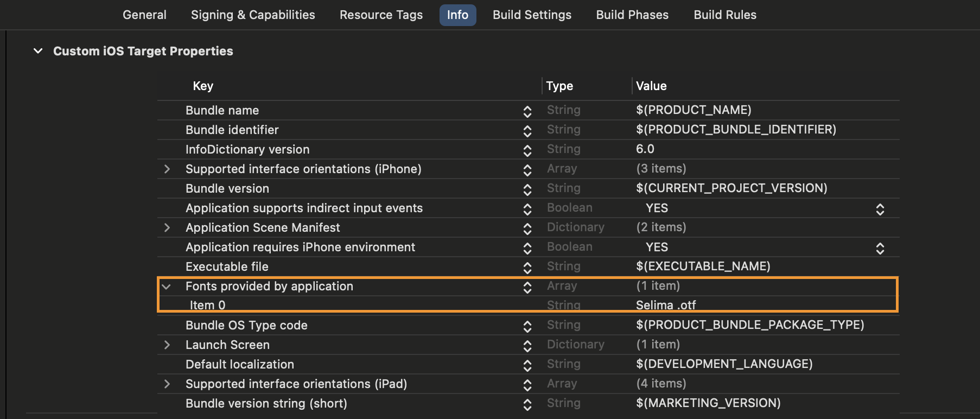Click key stepper for Fonts provided by application
The height and width of the screenshot is (419, 980).
(x=527, y=287)
